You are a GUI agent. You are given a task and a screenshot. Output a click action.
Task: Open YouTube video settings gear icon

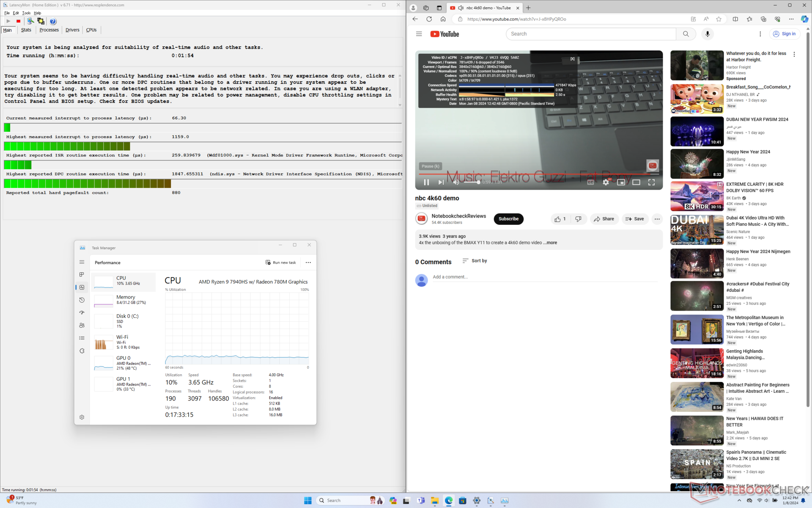pos(606,182)
